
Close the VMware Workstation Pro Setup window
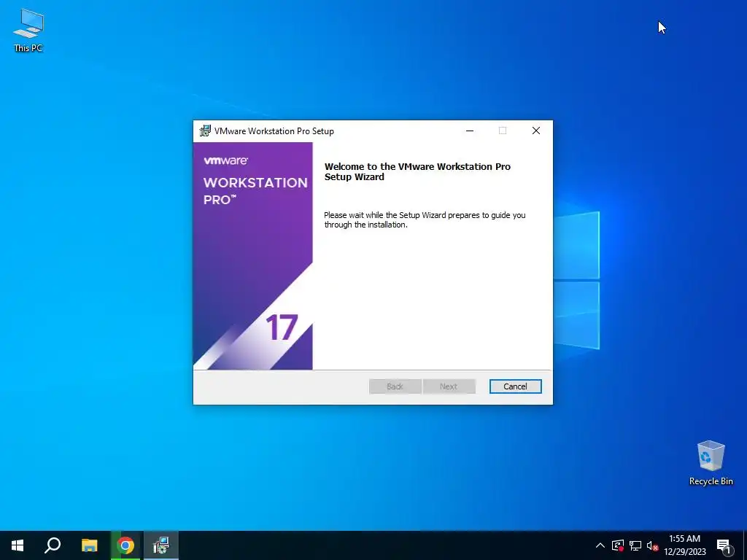point(536,131)
